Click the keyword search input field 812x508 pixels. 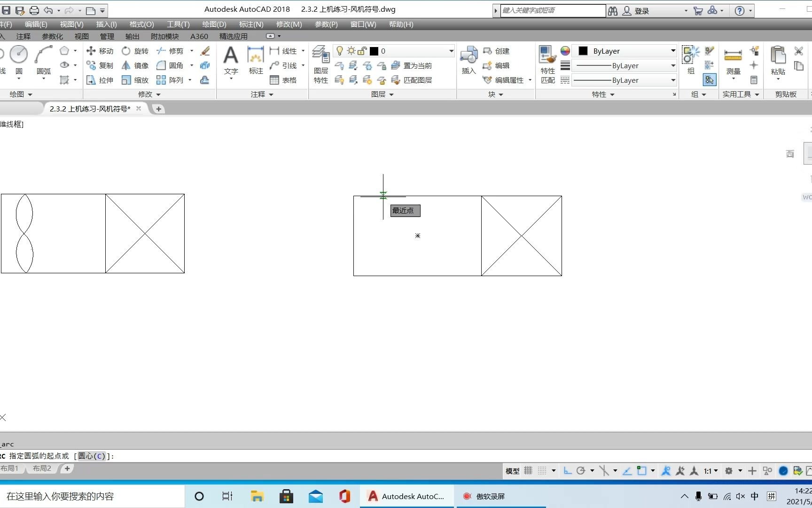coord(553,10)
